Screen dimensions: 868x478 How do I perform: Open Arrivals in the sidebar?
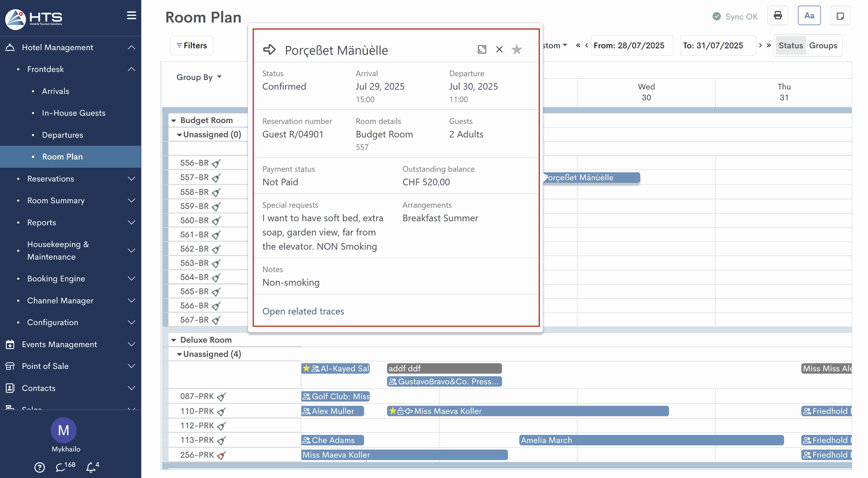(x=56, y=91)
